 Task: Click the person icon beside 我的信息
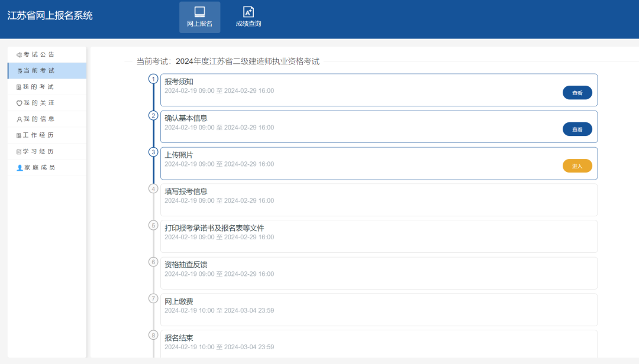pos(19,119)
